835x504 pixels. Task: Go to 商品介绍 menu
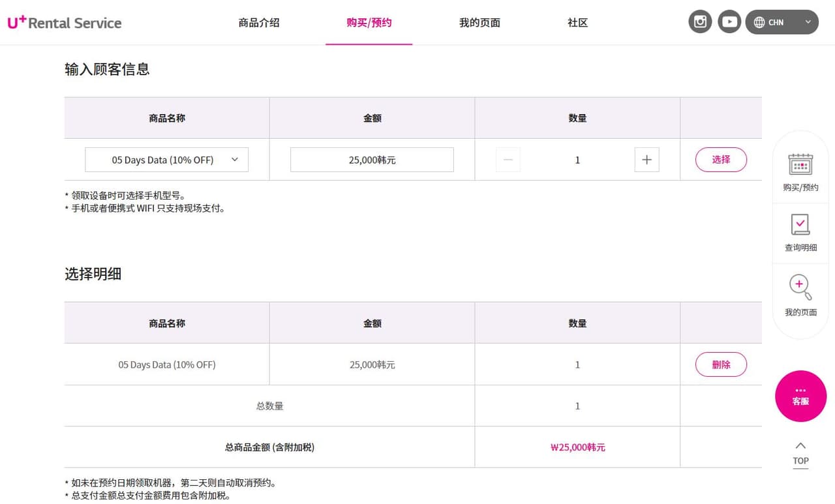pos(259,23)
